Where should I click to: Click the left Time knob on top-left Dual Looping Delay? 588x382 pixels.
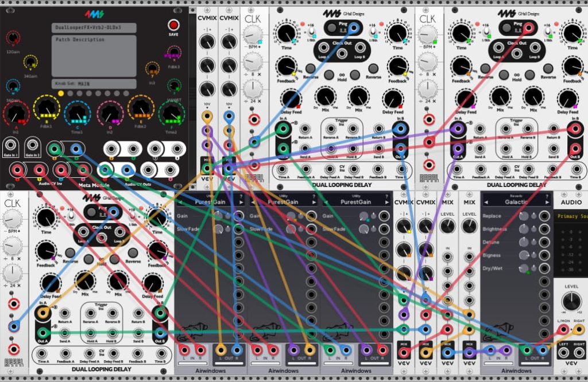point(287,33)
